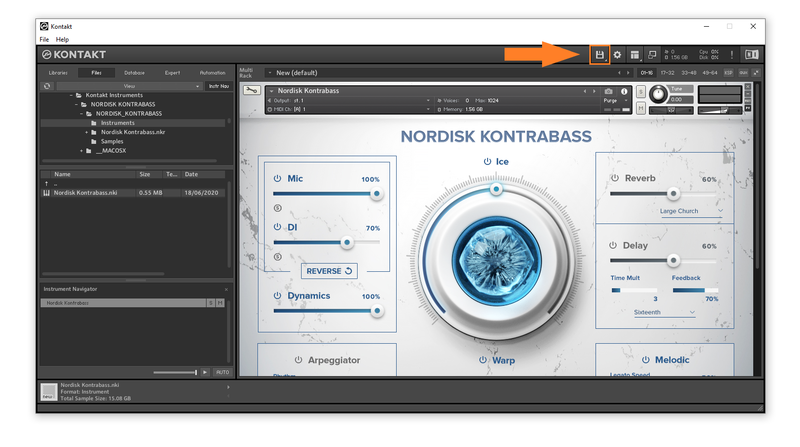
Task: Click the DI slider handle
Action: 347,242
